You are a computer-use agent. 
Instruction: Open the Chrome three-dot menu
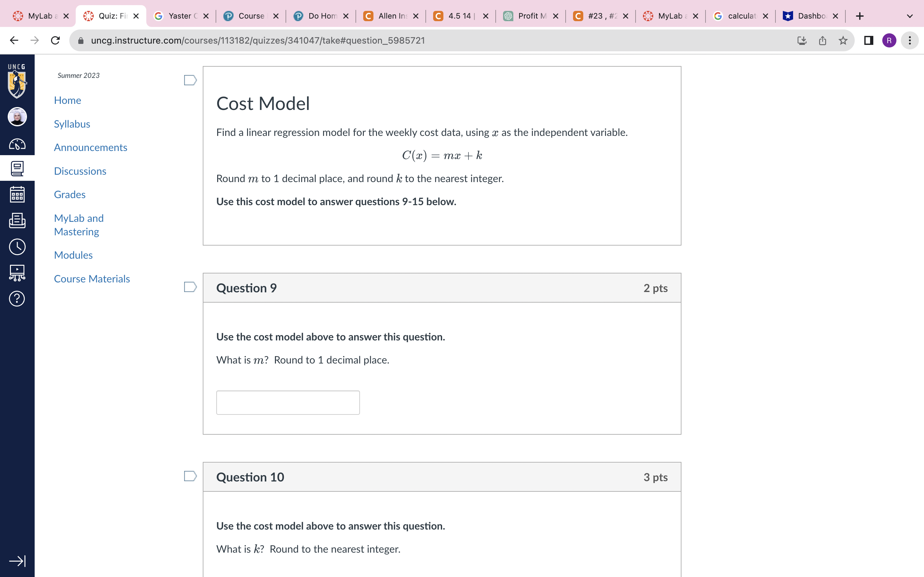pos(910,40)
